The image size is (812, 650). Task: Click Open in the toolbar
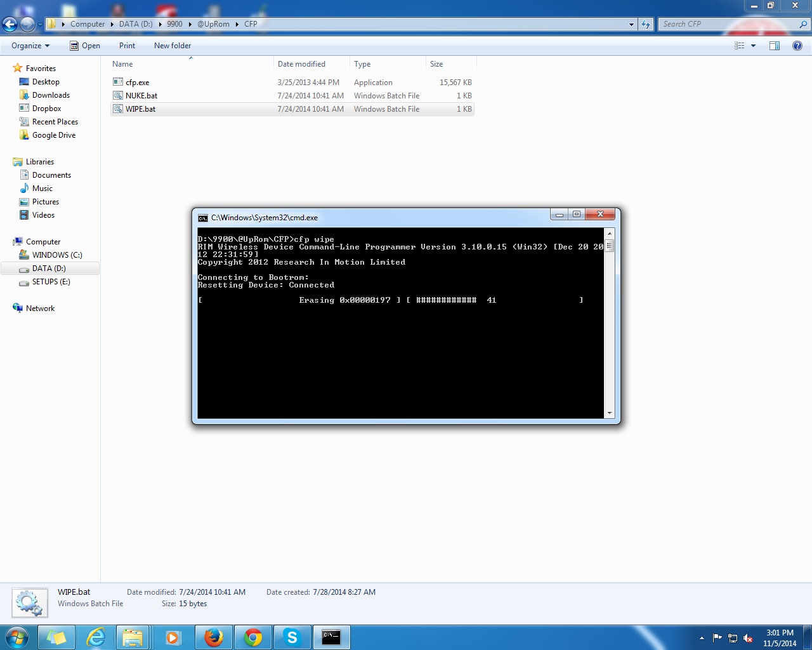(x=85, y=46)
